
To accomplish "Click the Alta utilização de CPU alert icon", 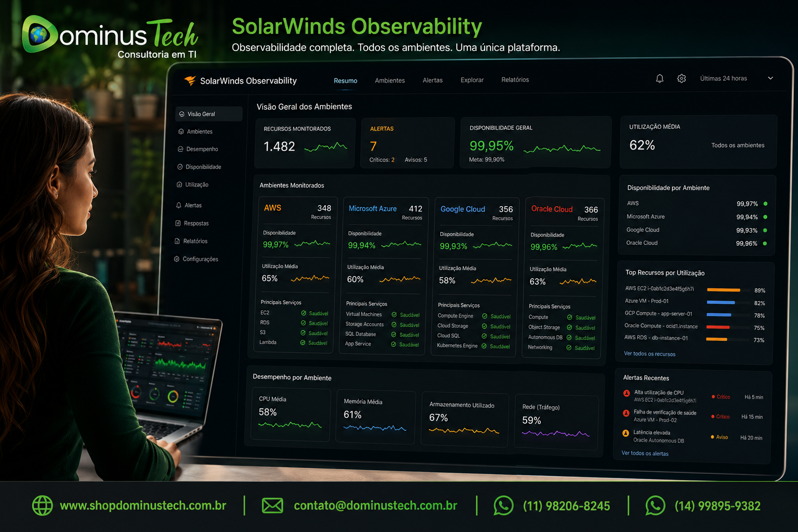I will [626, 393].
